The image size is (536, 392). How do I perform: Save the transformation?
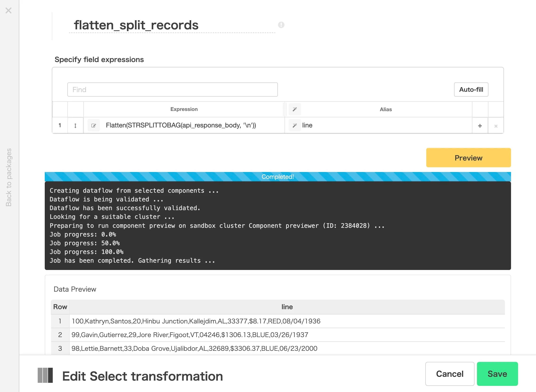click(497, 374)
